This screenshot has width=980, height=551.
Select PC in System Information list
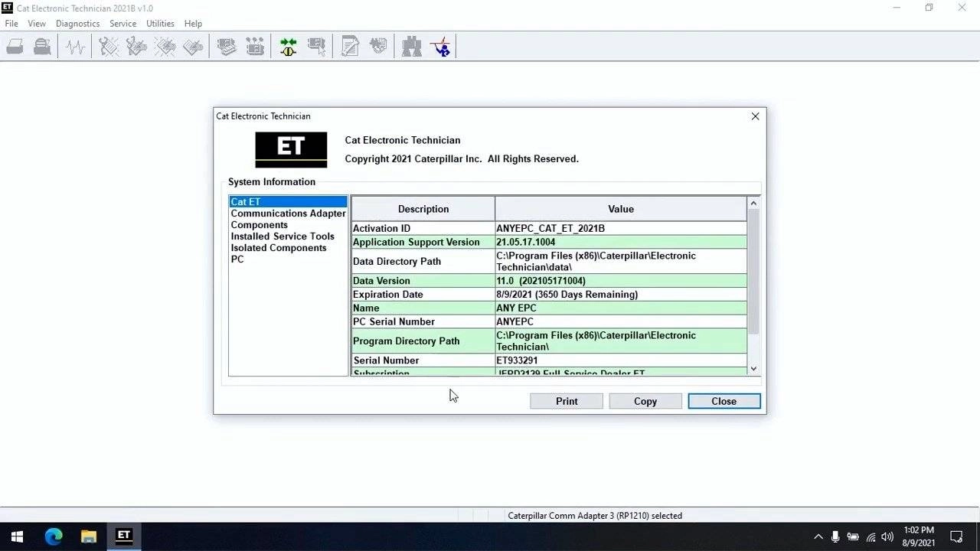237,259
